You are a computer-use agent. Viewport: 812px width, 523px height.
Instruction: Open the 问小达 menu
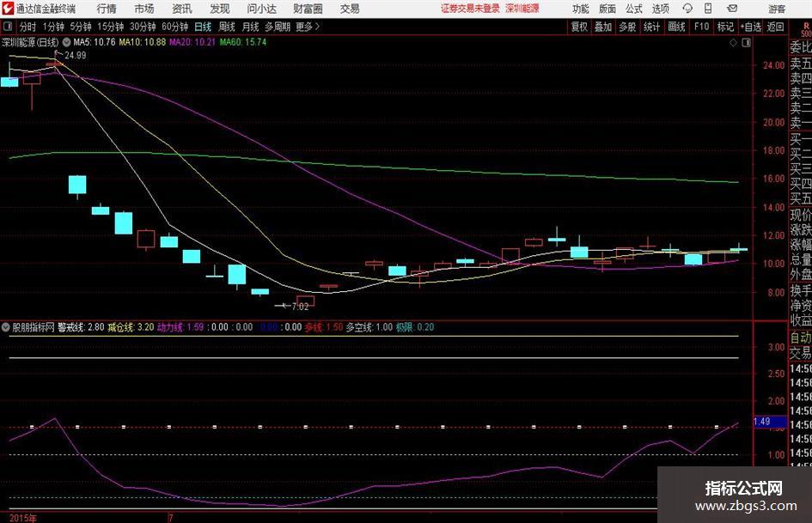261,9
